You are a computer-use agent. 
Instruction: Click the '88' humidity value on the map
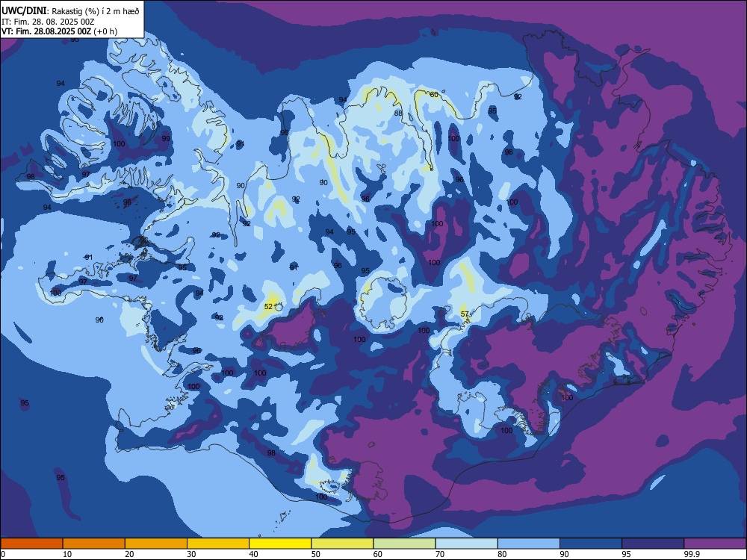(398, 113)
